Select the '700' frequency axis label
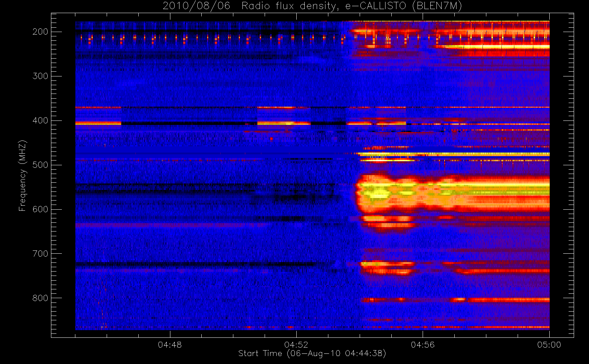This screenshot has height=364, width=589. 40,254
